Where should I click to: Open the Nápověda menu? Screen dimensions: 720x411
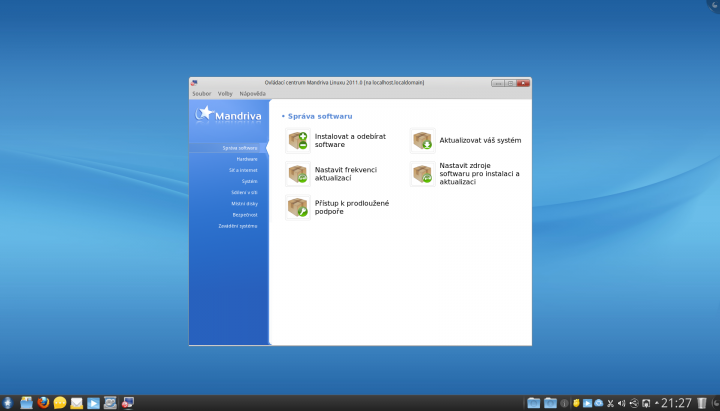coord(253,93)
